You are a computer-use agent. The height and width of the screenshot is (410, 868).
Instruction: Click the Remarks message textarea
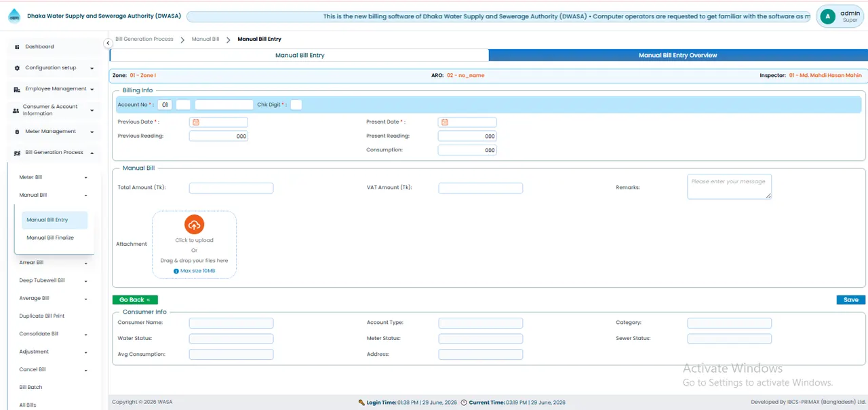729,187
